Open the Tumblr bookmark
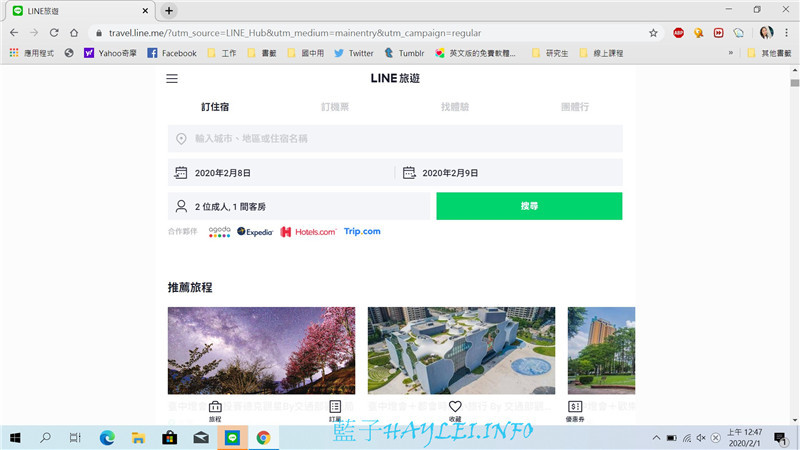Viewport: 800px width, 450px height. point(404,53)
